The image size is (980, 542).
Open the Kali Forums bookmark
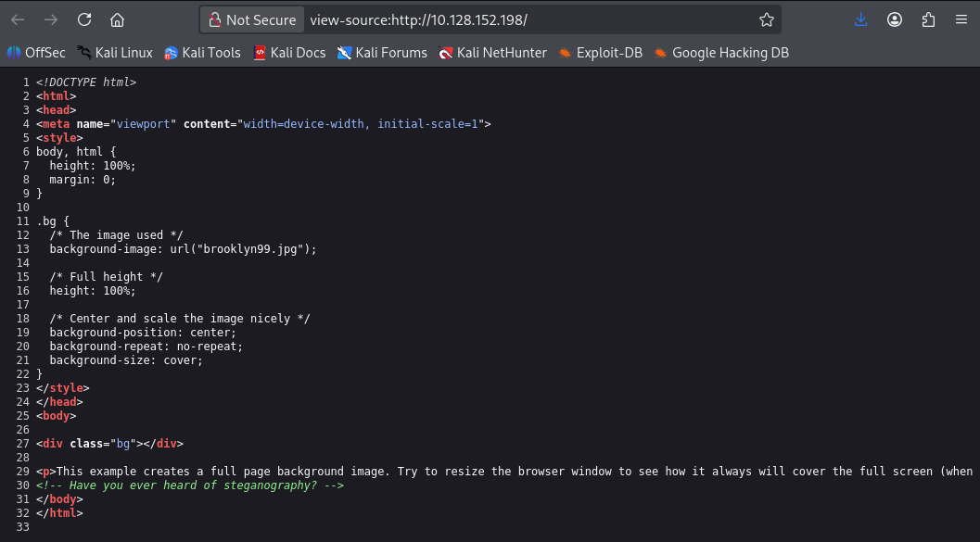382,53
